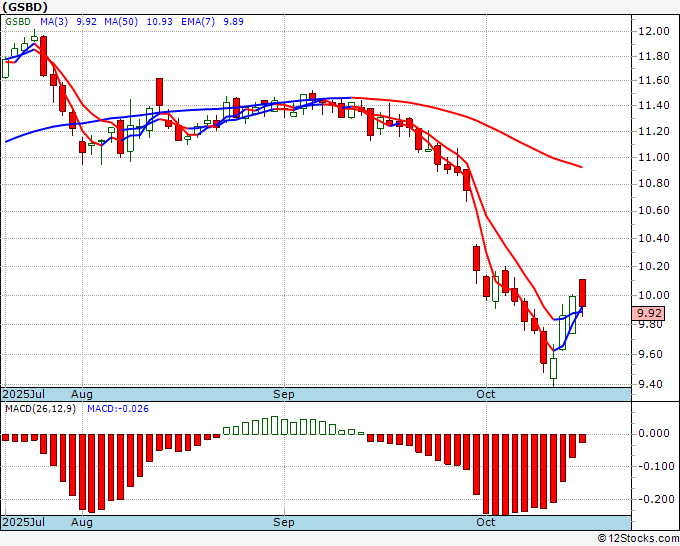Click 2025Jul on the MACD date axis
Viewport: 680px width, 546px height.
[24, 522]
